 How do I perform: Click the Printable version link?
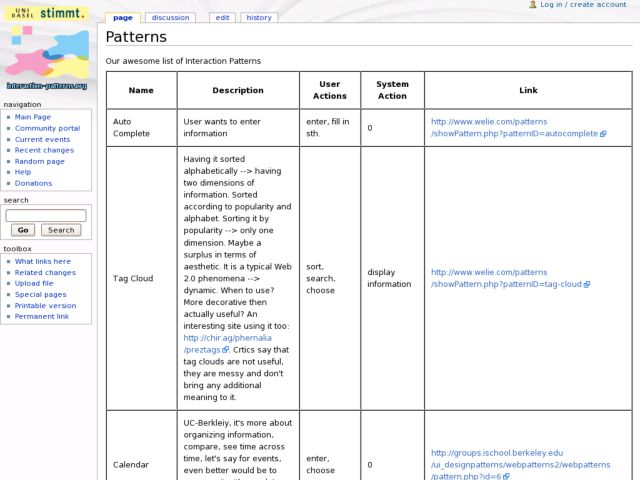tap(45, 305)
